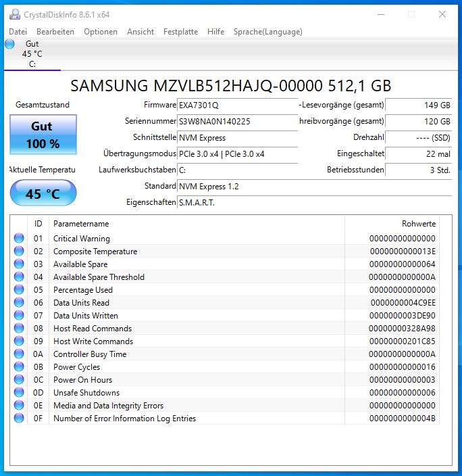
Task: Click raw value 0000000004C9EE
Action: [403, 303]
